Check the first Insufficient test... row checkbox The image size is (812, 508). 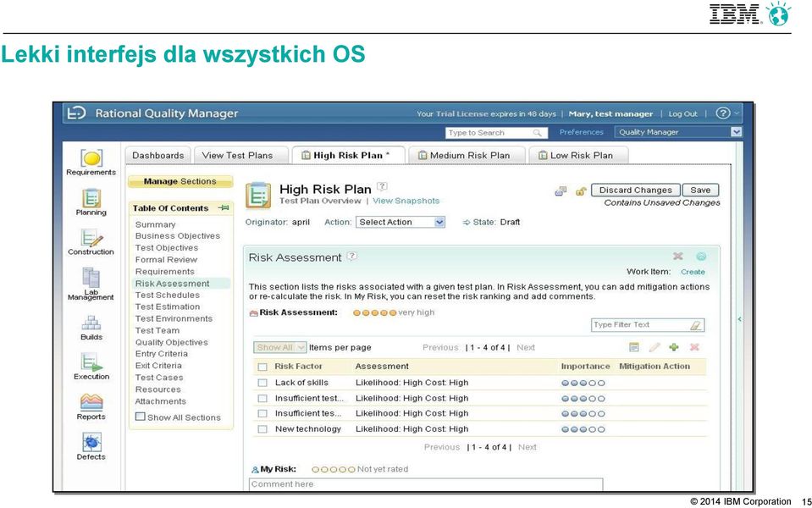point(262,398)
